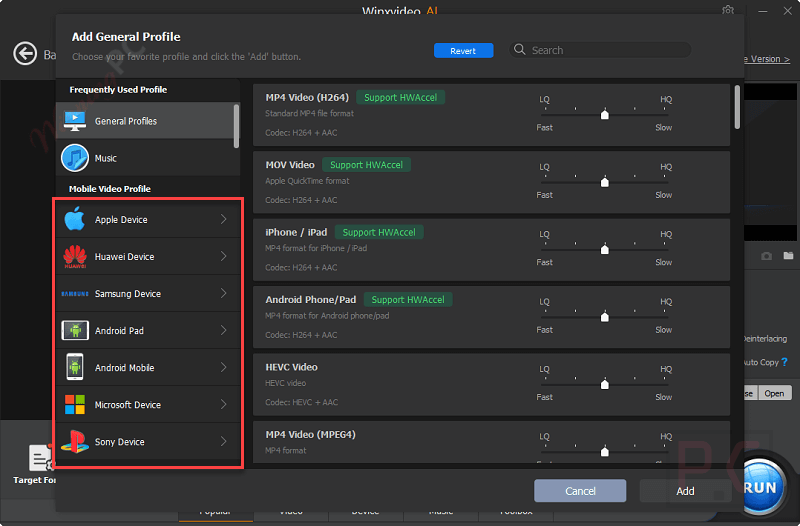Screen dimensions: 800x526
Task: Click the Samsung logo icon
Action: click(x=75, y=294)
